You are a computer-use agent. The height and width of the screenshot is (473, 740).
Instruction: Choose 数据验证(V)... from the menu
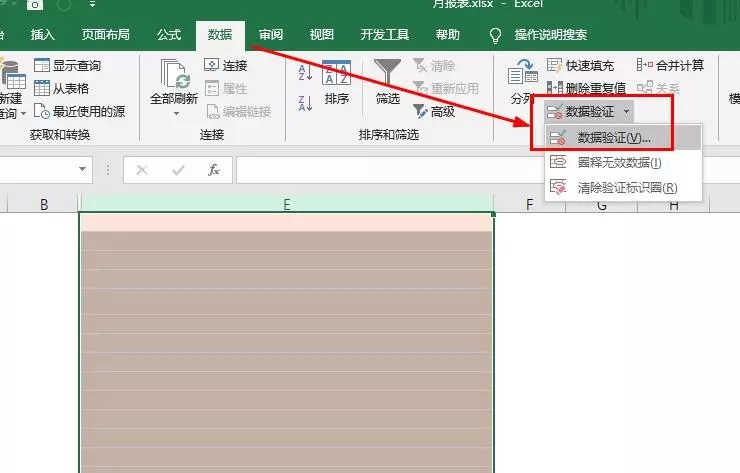tap(623, 138)
